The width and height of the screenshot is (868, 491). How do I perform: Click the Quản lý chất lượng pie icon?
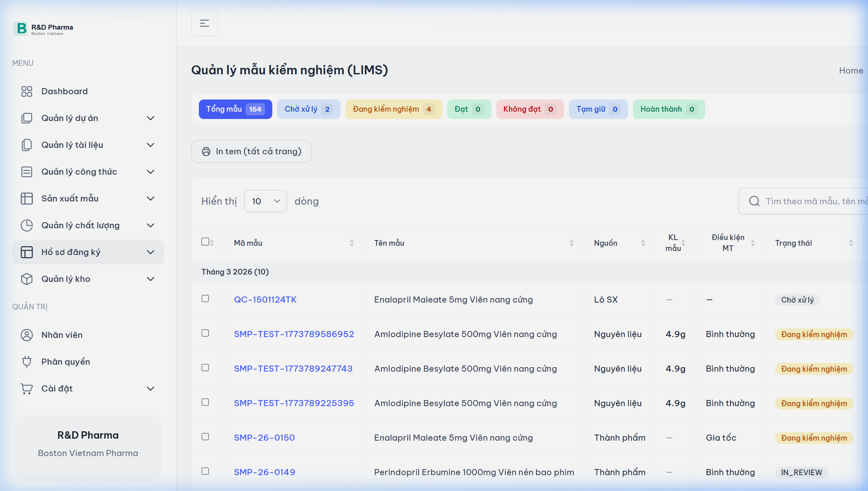coord(27,225)
